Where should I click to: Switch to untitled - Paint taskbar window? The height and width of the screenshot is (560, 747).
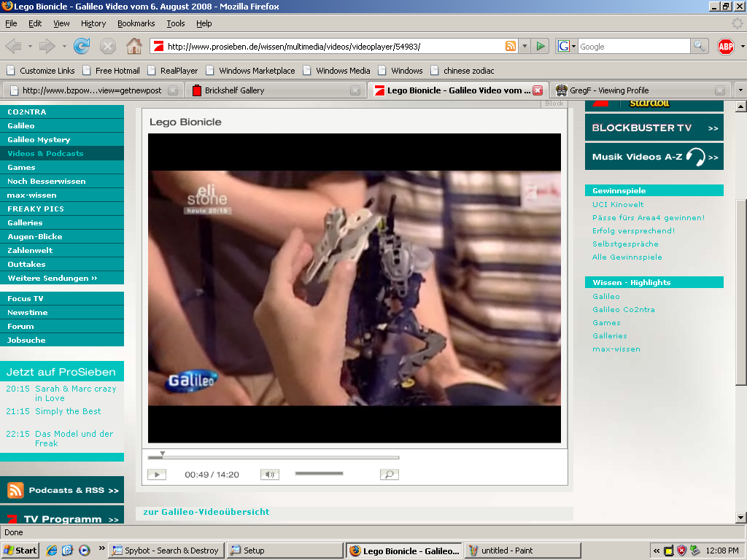[522, 551]
